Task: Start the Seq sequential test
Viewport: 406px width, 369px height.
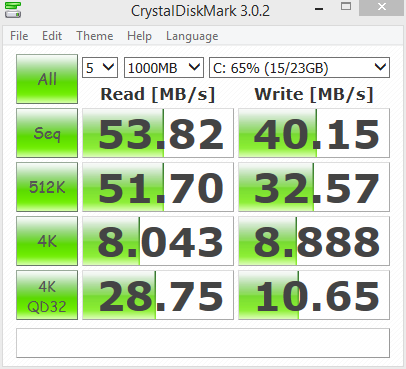Action: (x=47, y=133)
